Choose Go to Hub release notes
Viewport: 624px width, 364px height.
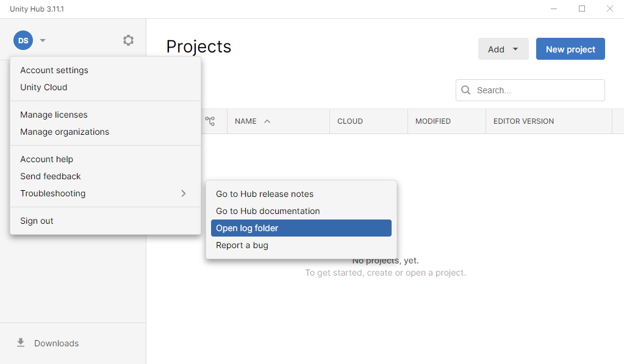264,193
